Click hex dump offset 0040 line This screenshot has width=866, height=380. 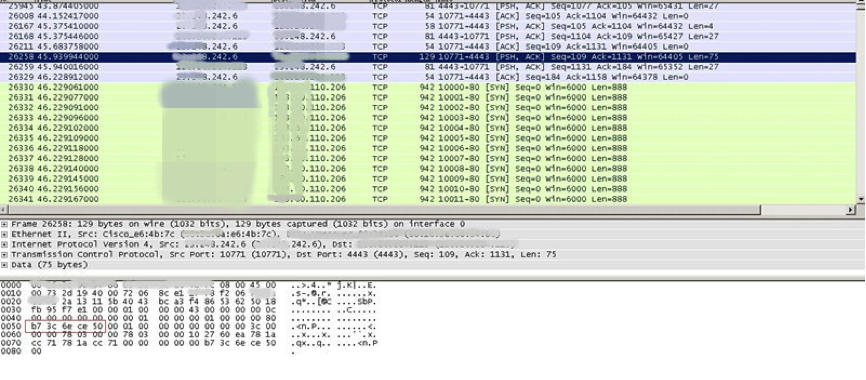tap(188, 318)
